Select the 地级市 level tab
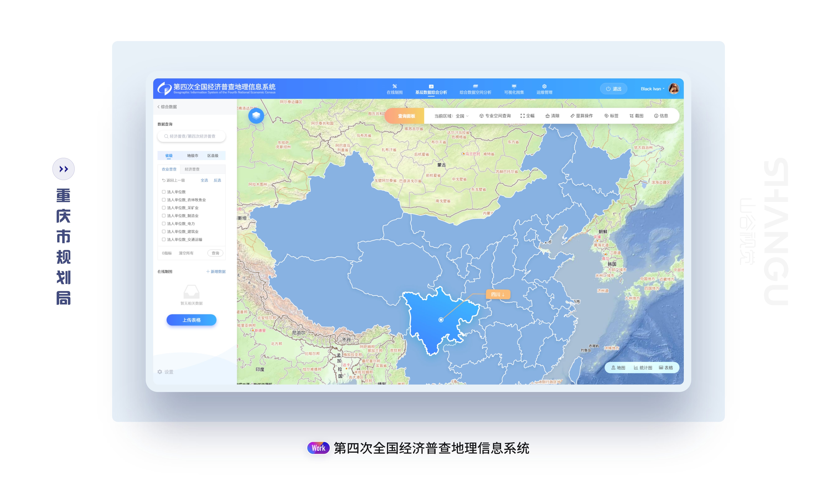 192,155
